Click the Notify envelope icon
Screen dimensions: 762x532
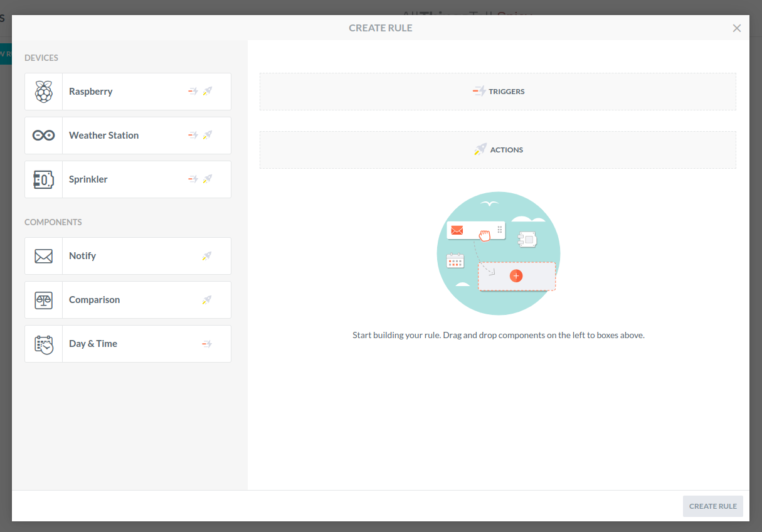(43, 256)
